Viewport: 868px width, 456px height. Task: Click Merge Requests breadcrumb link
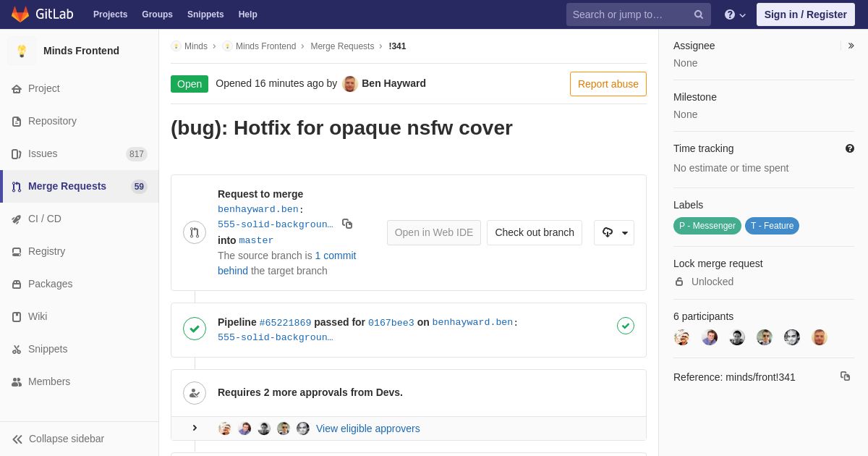[x=342, y=46]
